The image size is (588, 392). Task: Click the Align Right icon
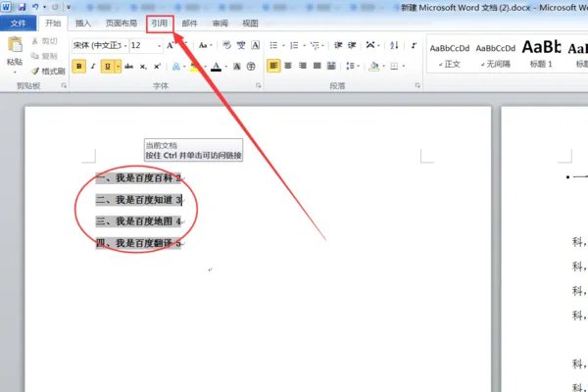tap(303, 66)
